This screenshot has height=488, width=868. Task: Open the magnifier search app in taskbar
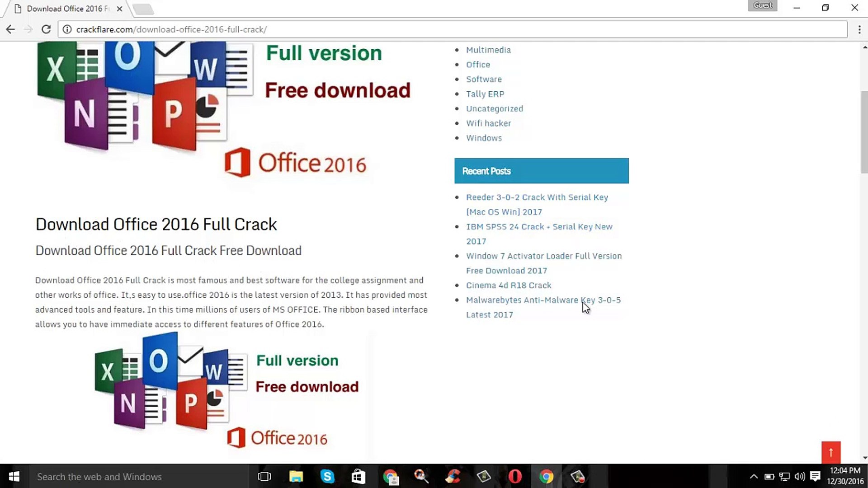pyautogui.click(x=421, y=477)
